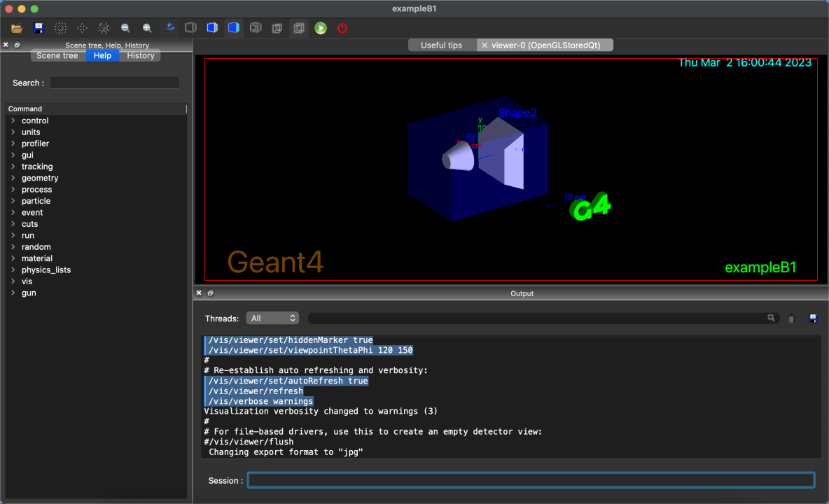Image resolution: width=829 pixels, height=504 pixels.
Task: Click the zoom in magnifier icon
Action: click(147, 28)
